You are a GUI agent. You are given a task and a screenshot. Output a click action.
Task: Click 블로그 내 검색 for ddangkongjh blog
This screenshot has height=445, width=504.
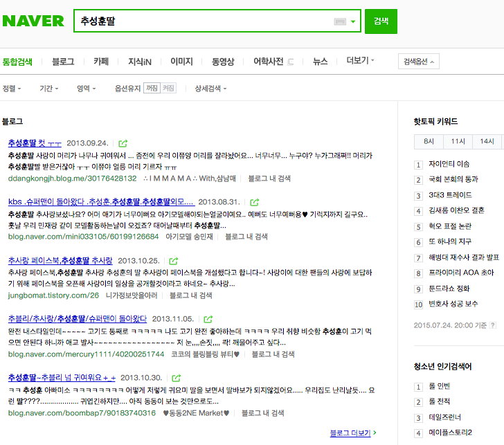tap(269, 179)
